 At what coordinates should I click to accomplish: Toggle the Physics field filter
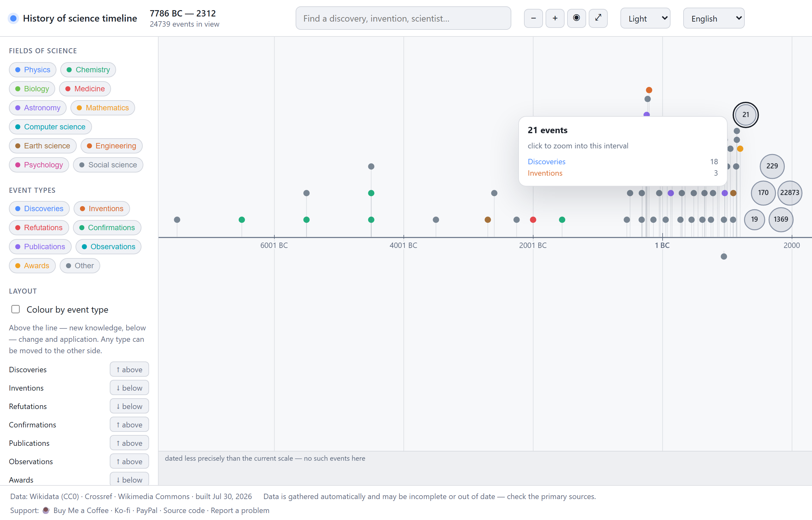pyautogui.click(x=33, y=69)
